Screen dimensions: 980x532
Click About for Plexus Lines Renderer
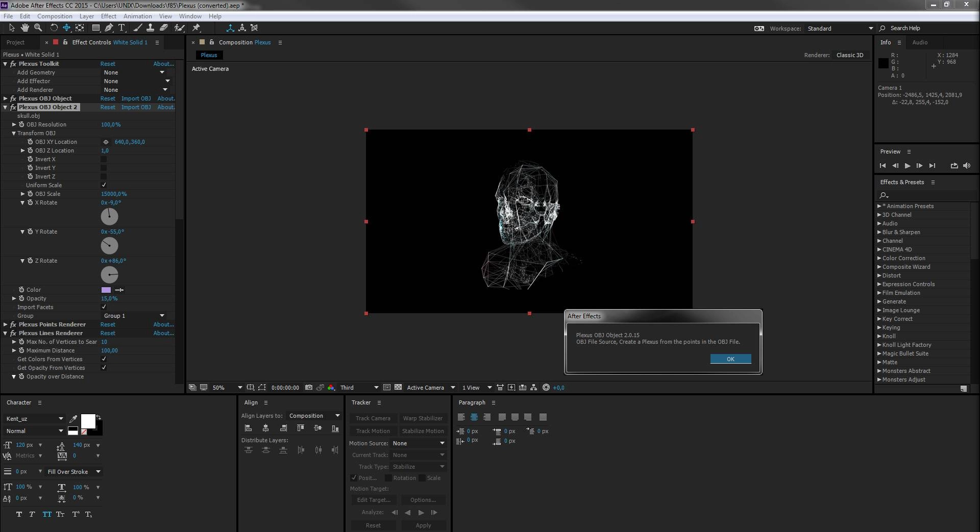click(x=163, y=333)
